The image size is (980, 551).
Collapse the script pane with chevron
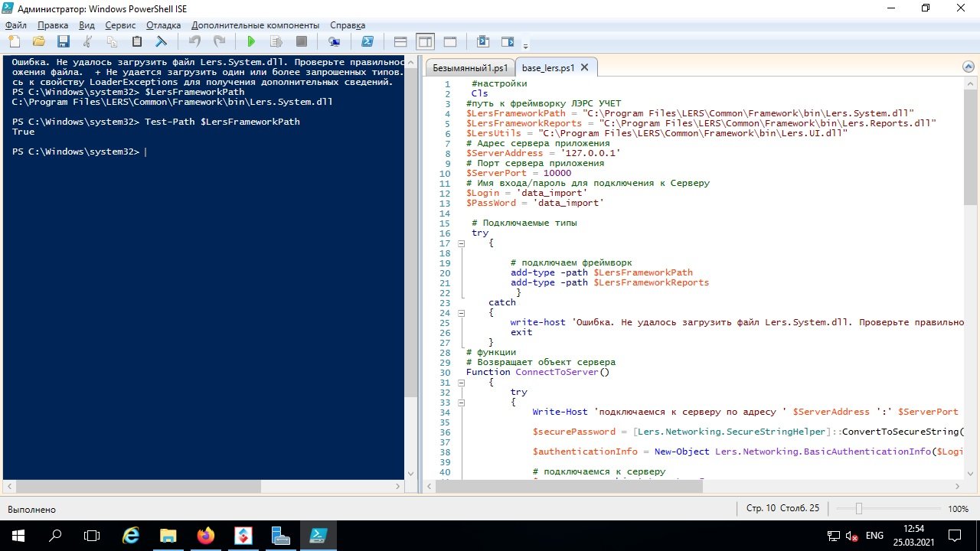point(968,67)
